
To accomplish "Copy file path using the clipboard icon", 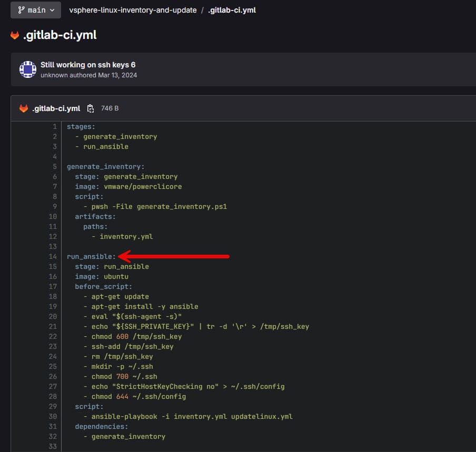I will (91, 108).
